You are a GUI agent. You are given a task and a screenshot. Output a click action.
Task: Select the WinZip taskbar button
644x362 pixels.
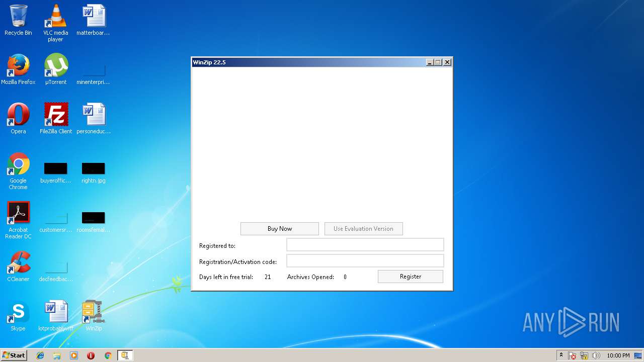point(125,355)
